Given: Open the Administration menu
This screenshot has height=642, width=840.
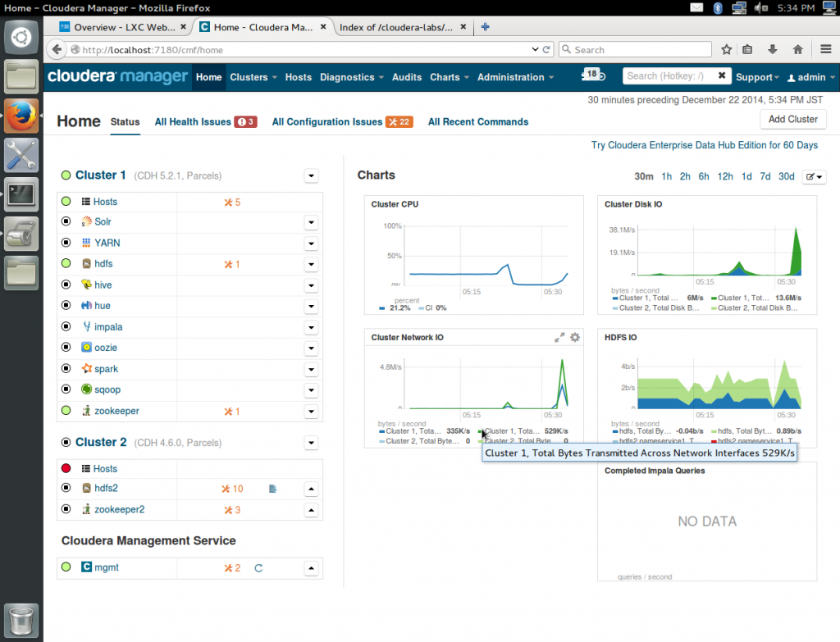Looking at the screenshot, I should click(x=515, y=77).
